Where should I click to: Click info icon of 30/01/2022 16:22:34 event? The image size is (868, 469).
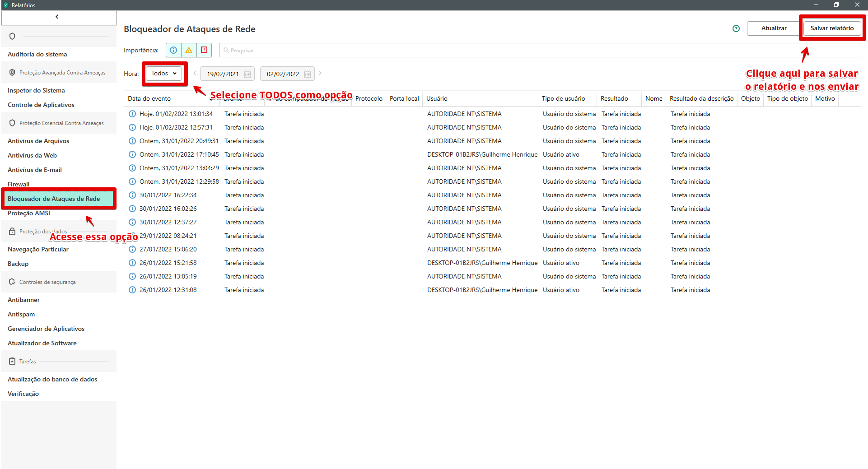[132, 195]
